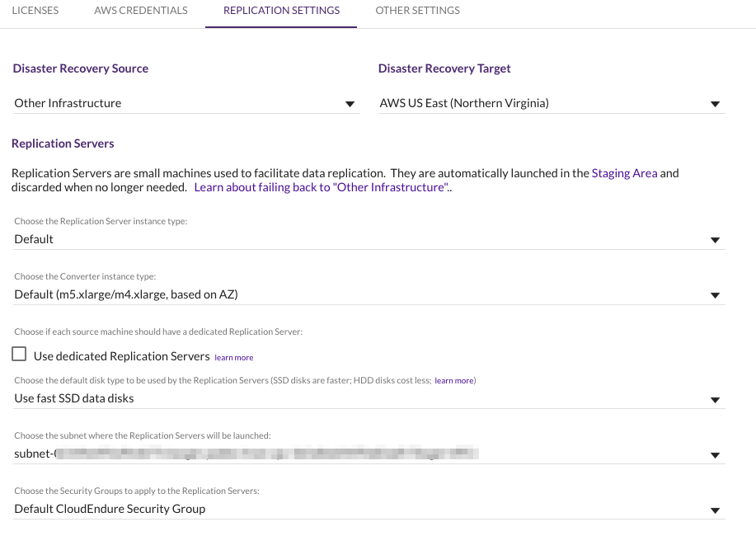The width and height of the screenshot is (756, 536).
Task: Click the Disaster Recovery Target heading
Action: click(x=444, y=68)
